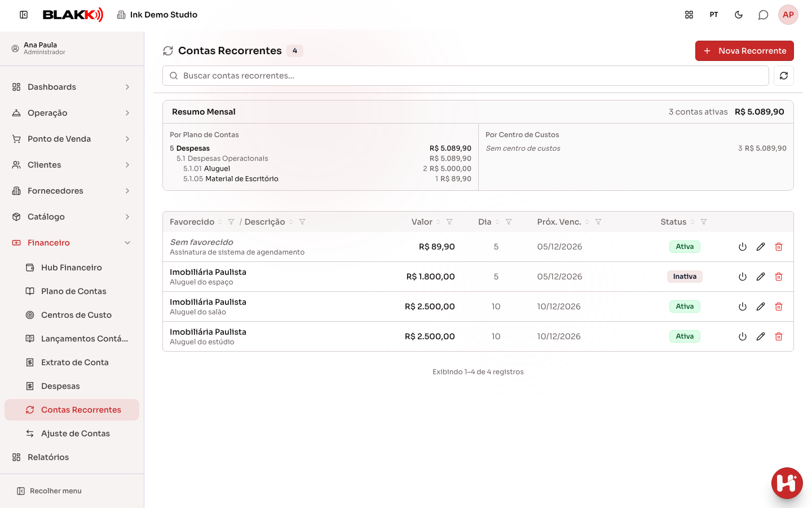Open Extrato de Conta page
The height and width of the screenshot is (508, 812).
click(x=72, y=362)
